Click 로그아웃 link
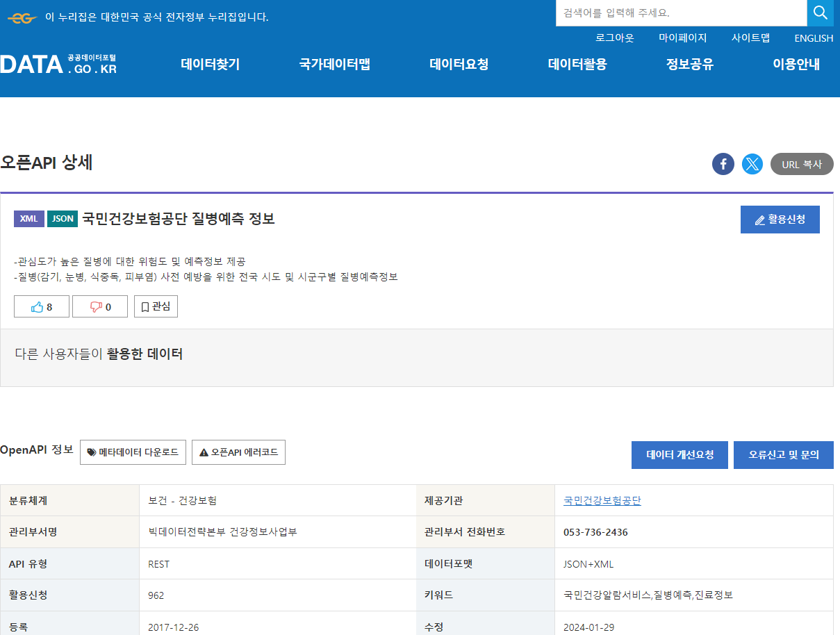This screenshot has width=840, height=635. (615, 38)
